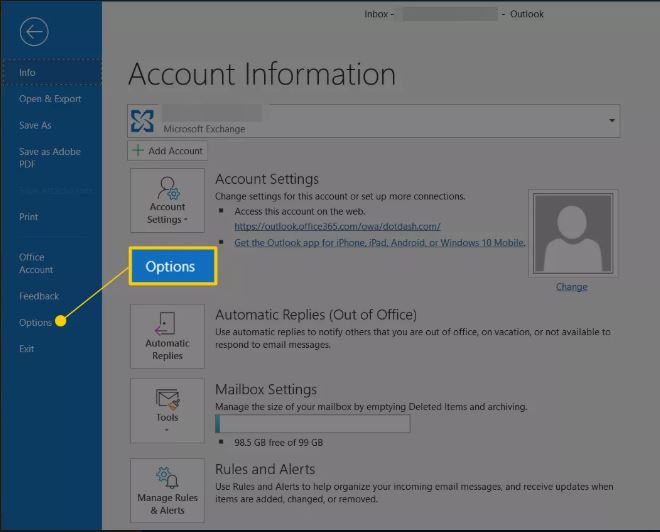Open the Account Settings dropdown button
The height and width of the screenshot is (532, 660).
coord(168,200)
